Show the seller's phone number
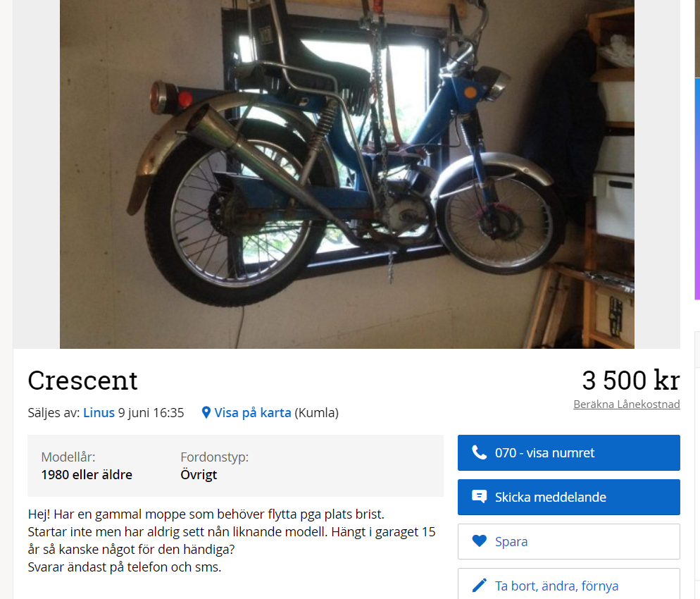700x599 pixels. 569,452
